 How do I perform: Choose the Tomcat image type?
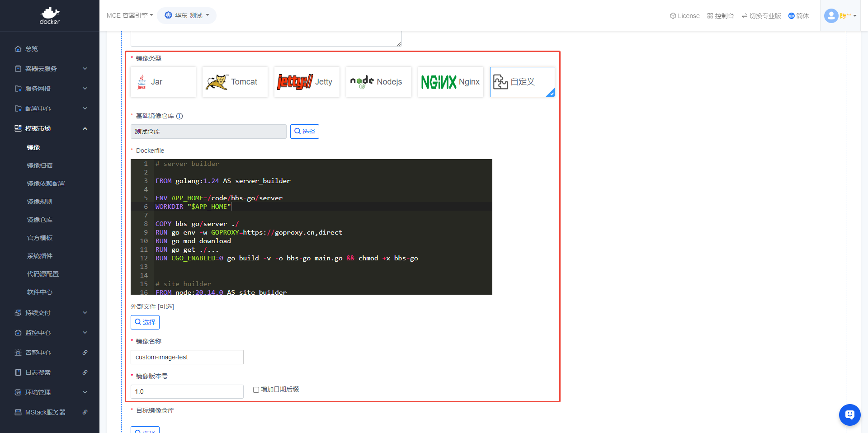(x=235, y=82)
